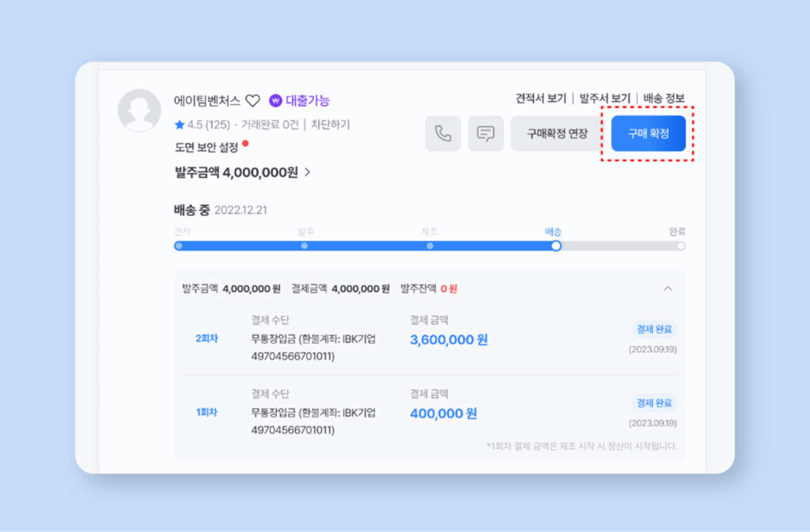The image size is (810, 532).
Task: Click the 2회차 결제 완료 status badge
Action: click(653, 329)
